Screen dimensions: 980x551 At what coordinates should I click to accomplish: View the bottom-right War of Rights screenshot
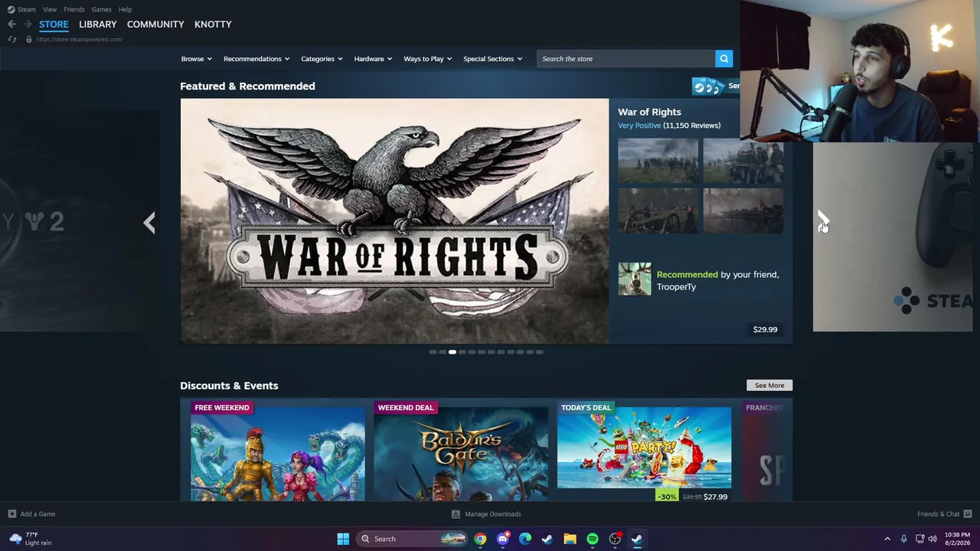point(743,210)
